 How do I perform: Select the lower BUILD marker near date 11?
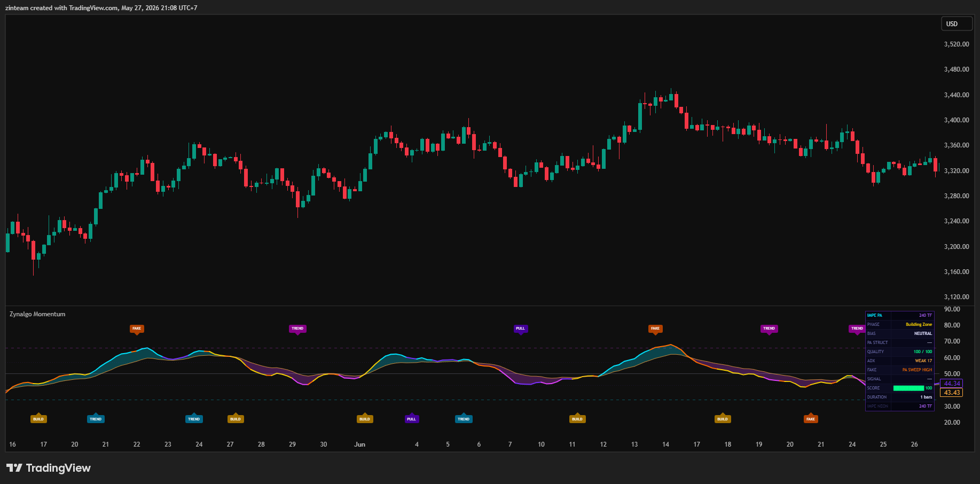(577, 419)
